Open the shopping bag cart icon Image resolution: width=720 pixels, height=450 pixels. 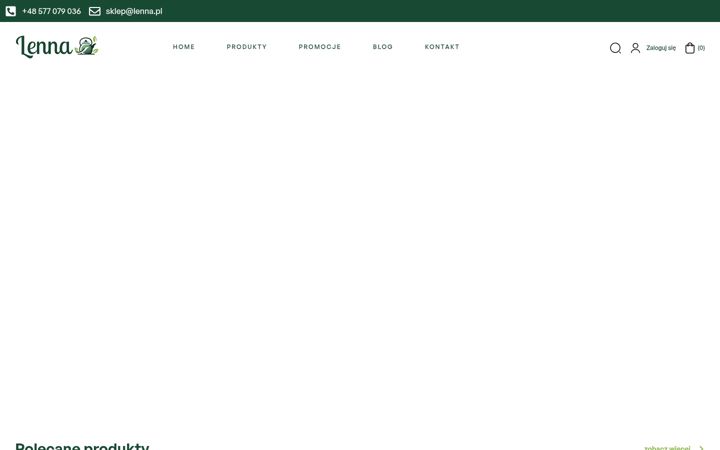[690, 48]
